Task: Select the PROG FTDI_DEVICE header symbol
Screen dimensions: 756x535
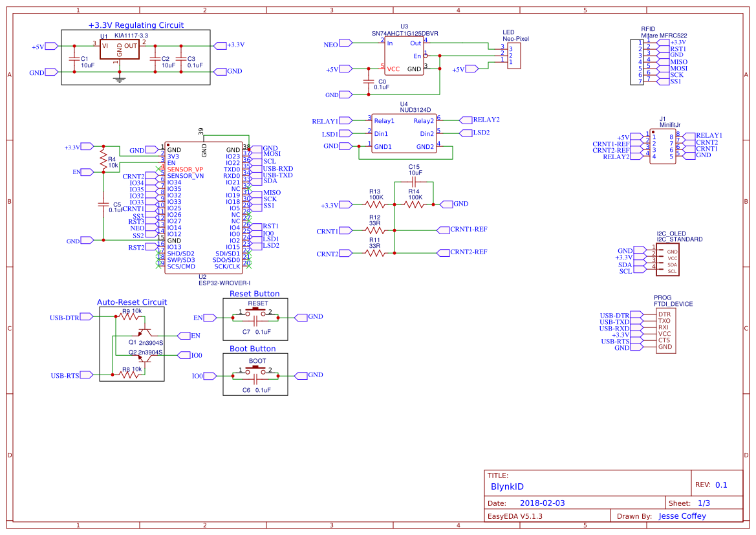Action: coord(665,330)
